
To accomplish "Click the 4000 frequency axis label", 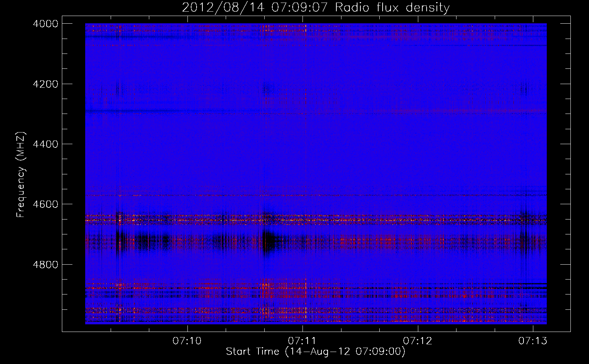I will pyautogui.click(x=46, y=24).
